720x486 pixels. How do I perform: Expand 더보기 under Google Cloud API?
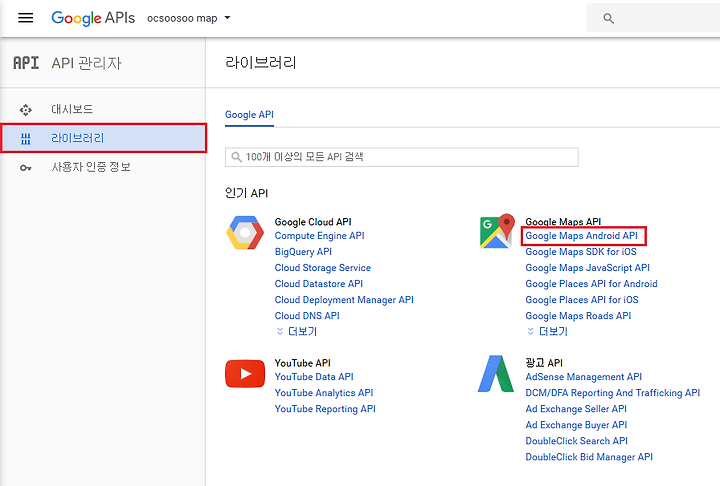coord(297,331)
